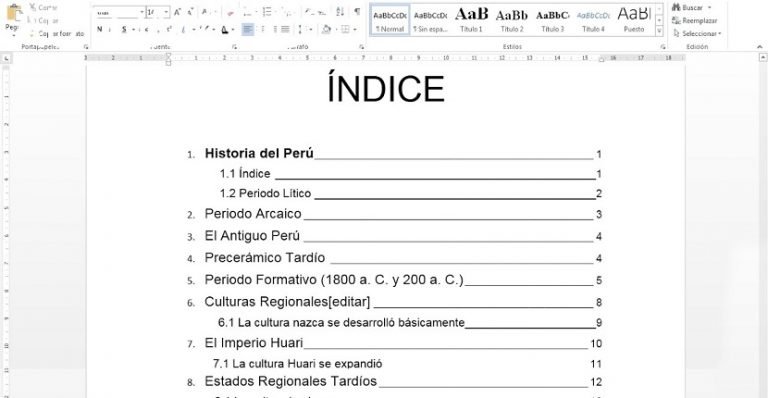The height and width of the screenshot is (398, 768).
Task: Click the 'Periodo Arcaico' entry
Action: pyautogui.click(x=253, y=214)
